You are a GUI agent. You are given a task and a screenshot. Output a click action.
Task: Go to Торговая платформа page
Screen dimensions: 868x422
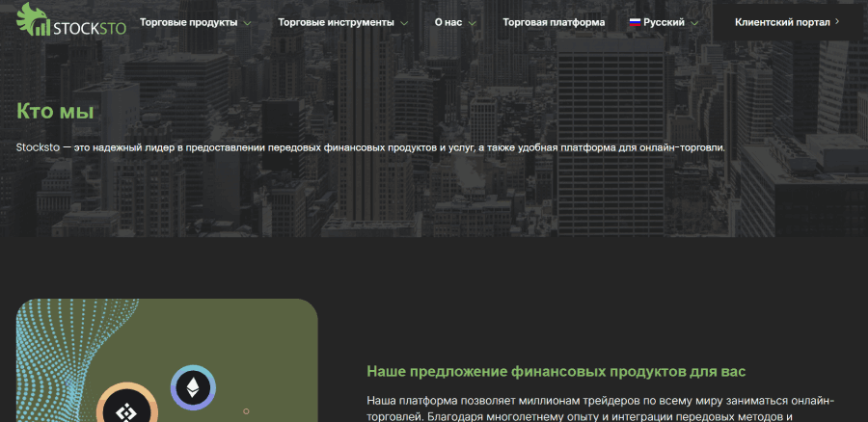(x=554, y=23)
